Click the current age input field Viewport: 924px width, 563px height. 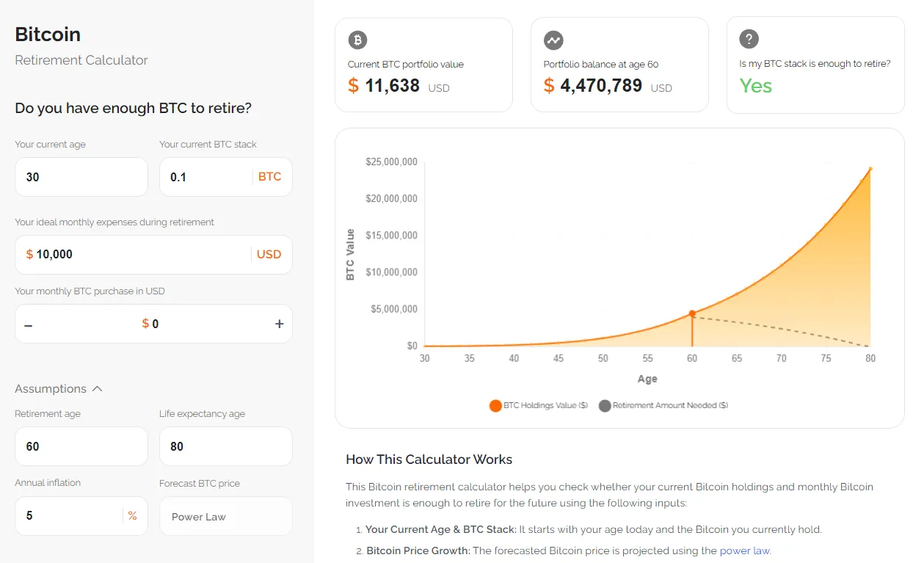(x=81, y=177)
